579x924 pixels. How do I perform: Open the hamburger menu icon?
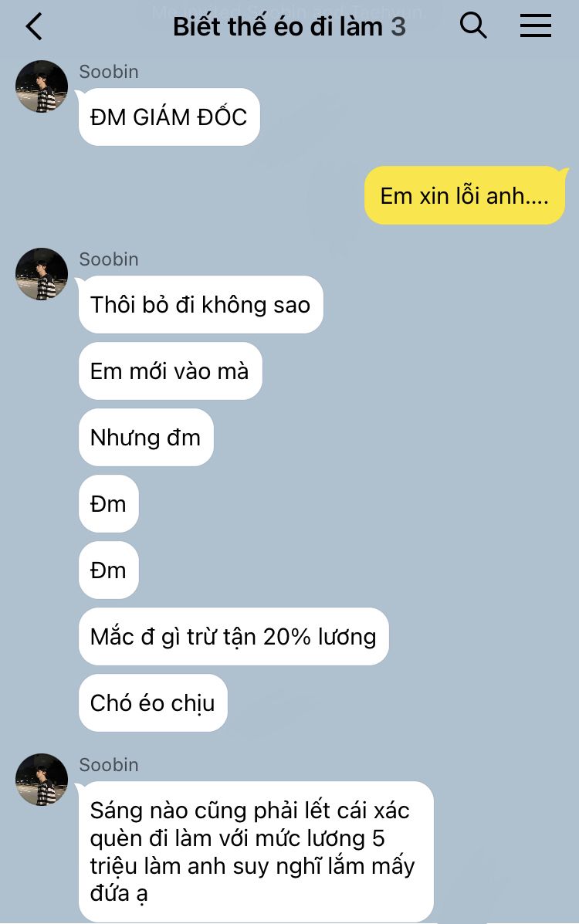535,26
